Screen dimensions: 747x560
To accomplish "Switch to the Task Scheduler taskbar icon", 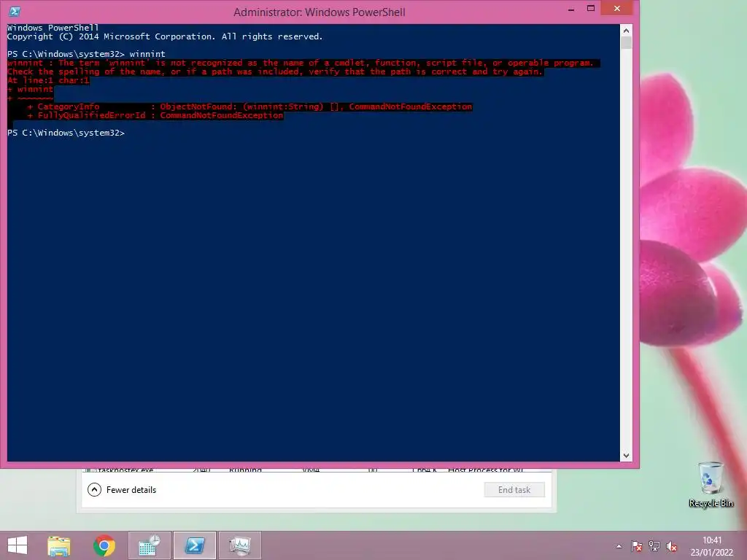I will point(150,545).
